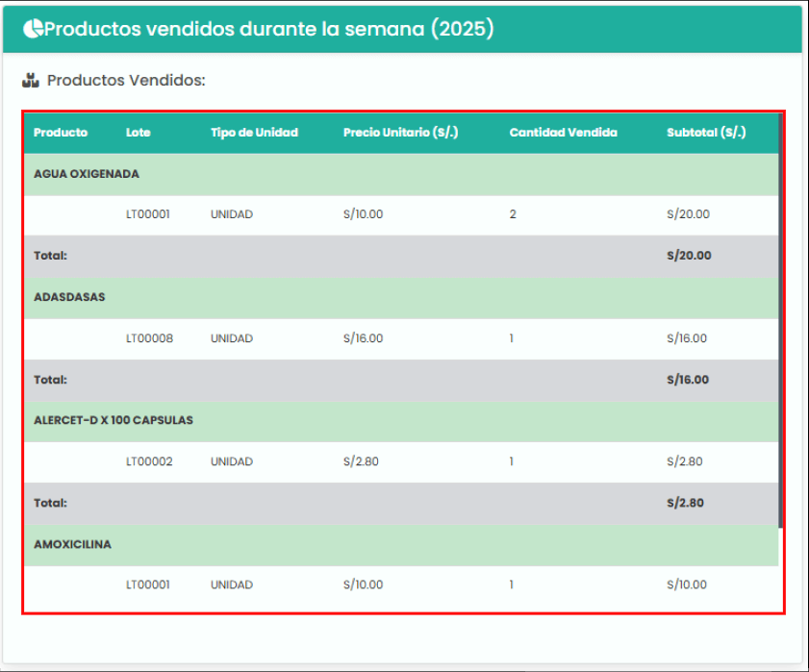Select the quantity value 2 for AGUA OXIGENADA

tap(512, 214)
